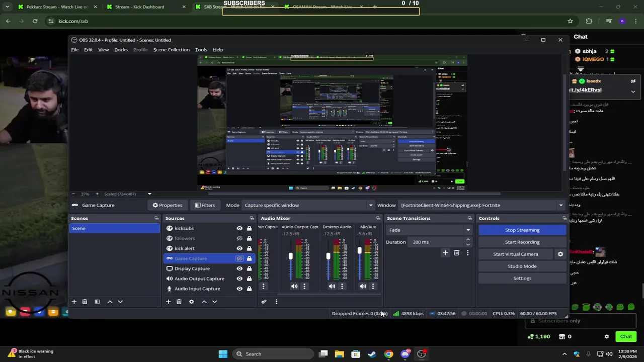The height and width of the screenshot is (362, 644).
Task: Open the Edit menu in OBS
Action: [x=88, y=50]
